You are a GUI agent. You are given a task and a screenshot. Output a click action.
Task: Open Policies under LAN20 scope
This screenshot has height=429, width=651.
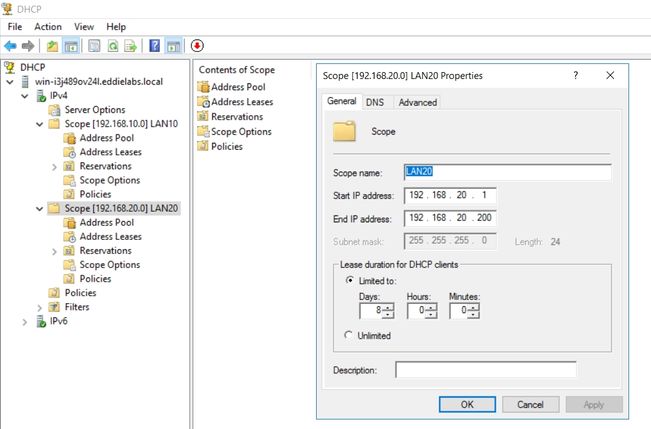pyautogui.click(x=95, y=279)
